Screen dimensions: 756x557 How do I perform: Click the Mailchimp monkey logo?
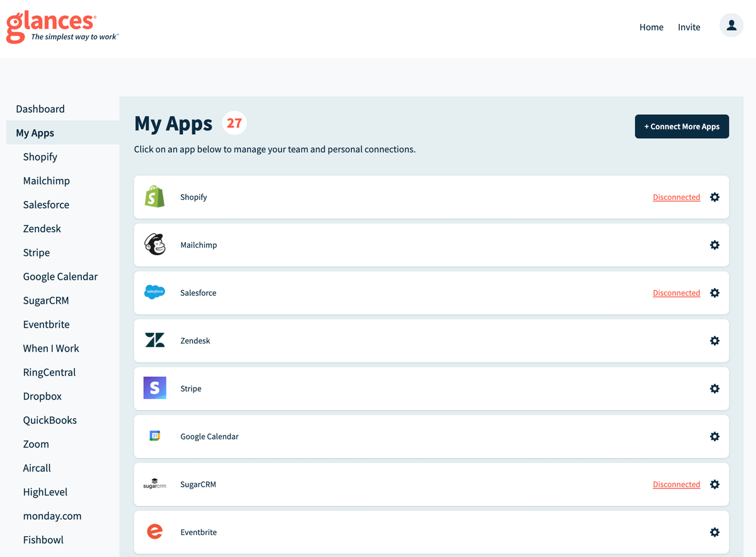154,244
